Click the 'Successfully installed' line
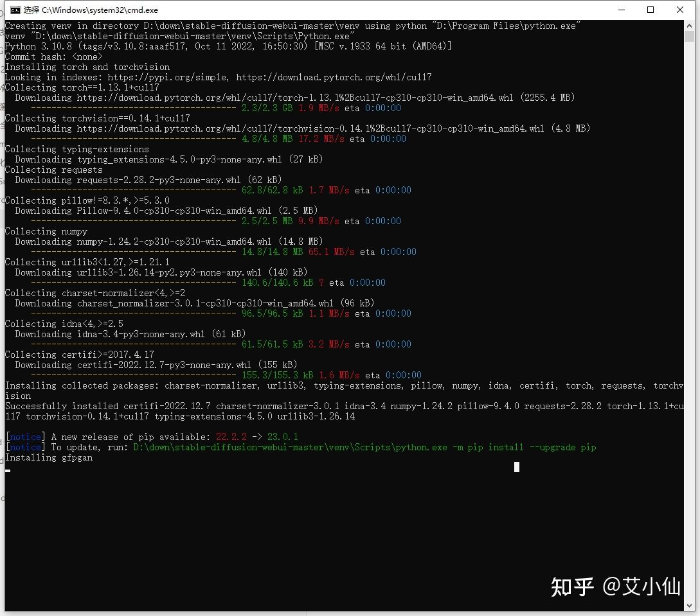 (x=344, y=411)
